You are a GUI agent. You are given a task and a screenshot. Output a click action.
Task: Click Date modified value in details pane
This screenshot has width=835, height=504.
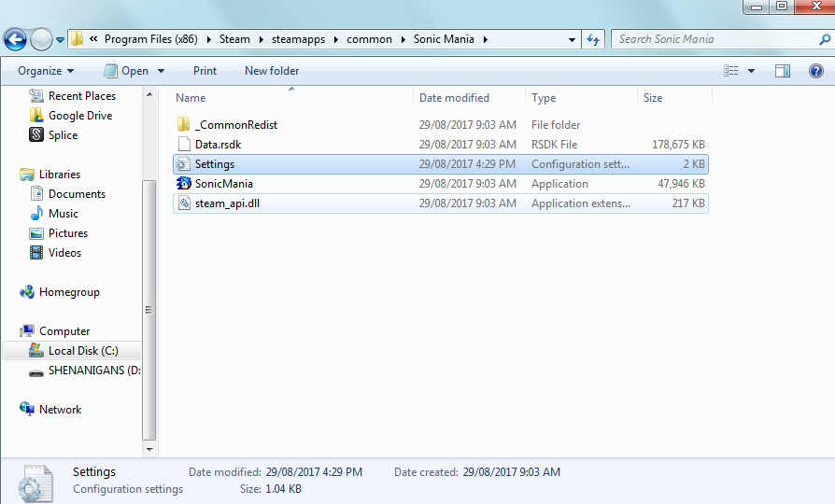(314, 472)
